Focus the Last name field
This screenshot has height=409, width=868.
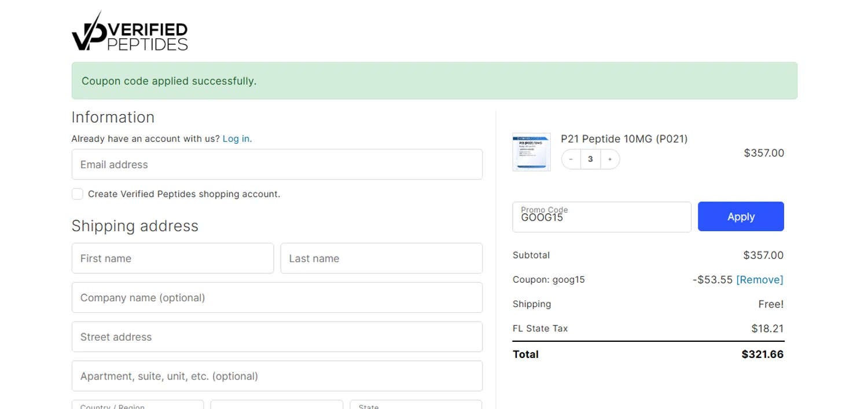click(x=381, y=258)
